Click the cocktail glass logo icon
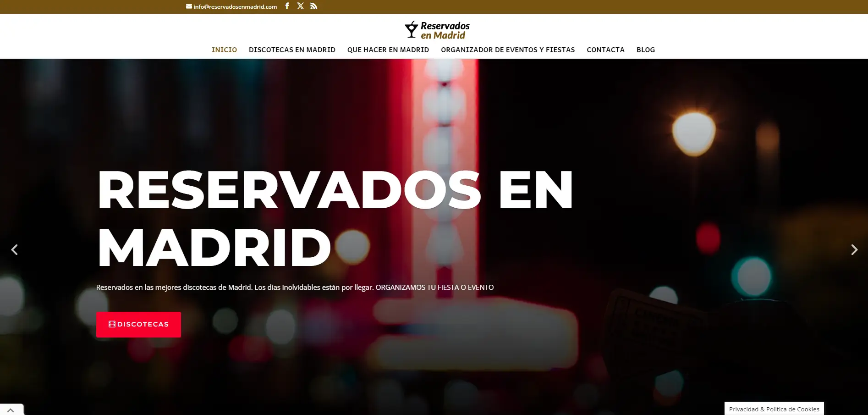 tap(411, 30)
